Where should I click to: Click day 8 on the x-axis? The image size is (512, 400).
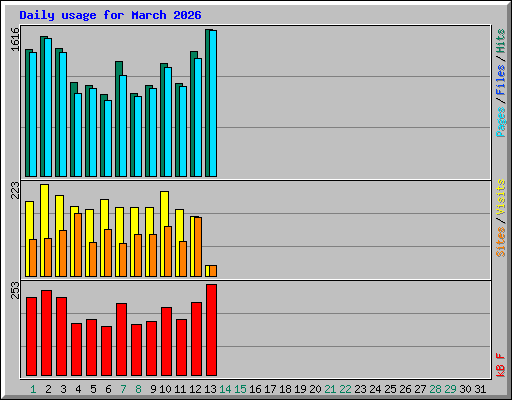pos(138,389)
